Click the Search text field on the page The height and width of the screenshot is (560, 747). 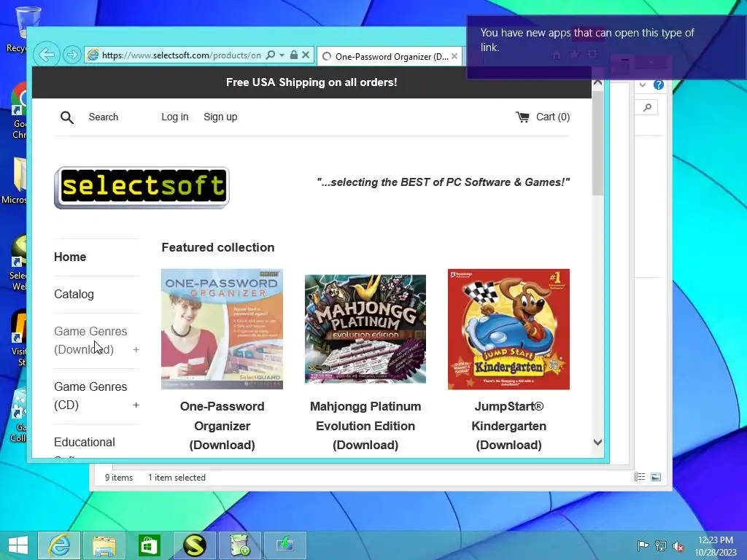tap(104, 117)
